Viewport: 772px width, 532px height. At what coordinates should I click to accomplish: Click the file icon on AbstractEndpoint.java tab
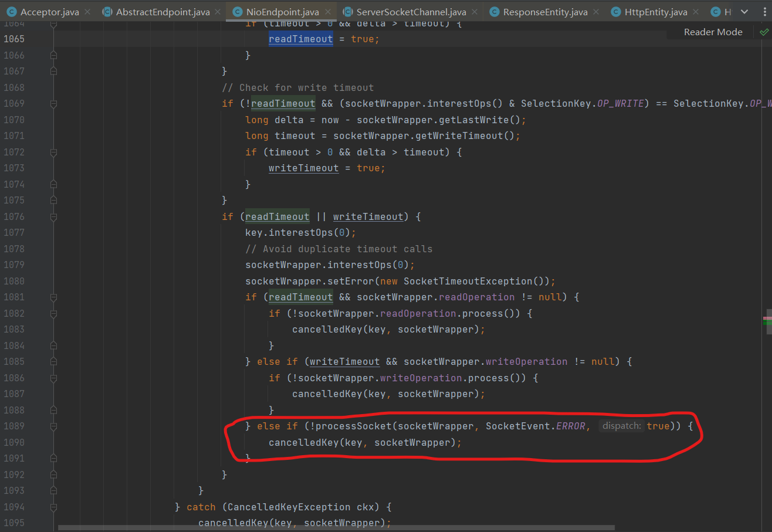click(107, 11)
